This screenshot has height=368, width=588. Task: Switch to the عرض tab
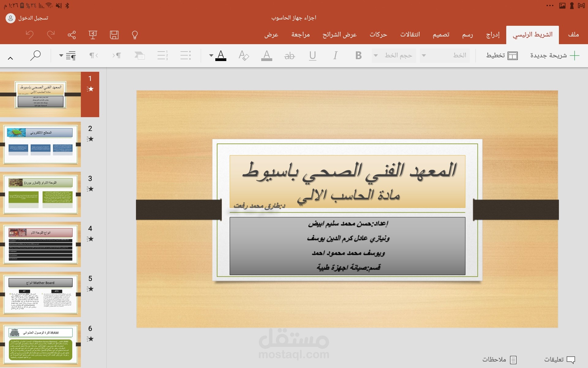[271, 35]
